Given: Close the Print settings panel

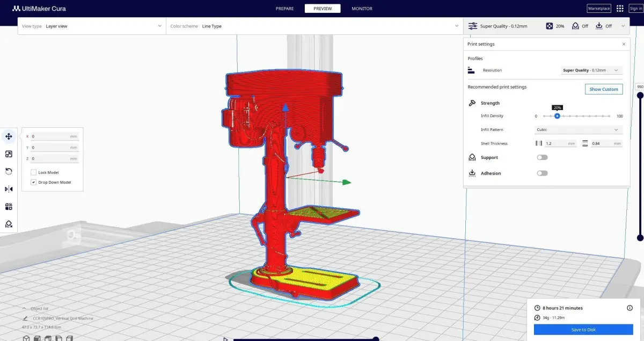Looking at the screenshot, I should (624, 44).
